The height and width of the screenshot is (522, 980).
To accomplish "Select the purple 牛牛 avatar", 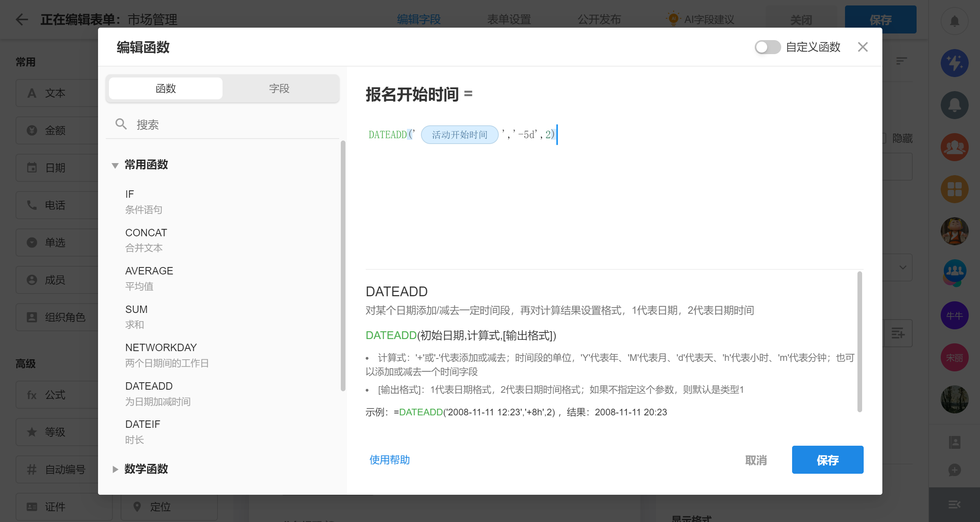I will (x=954, y=315).
